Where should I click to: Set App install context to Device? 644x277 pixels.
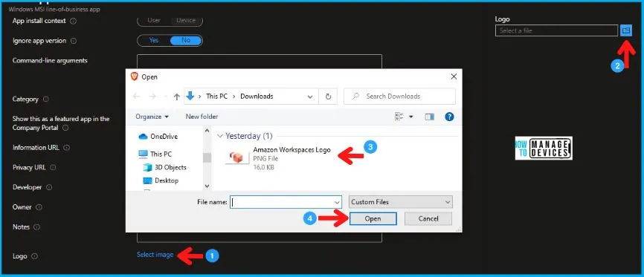186,21
